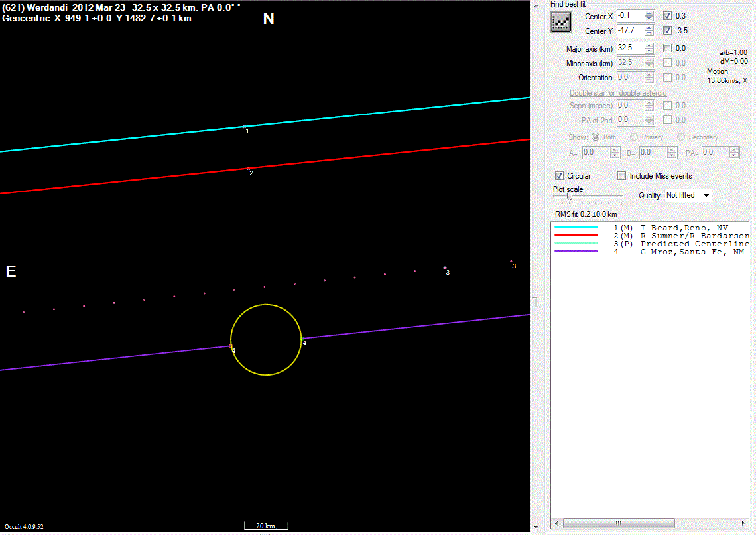Click the Find best fit chart icon
The image size is (756, 535).
pyautogui.click(x=561, y=22)
